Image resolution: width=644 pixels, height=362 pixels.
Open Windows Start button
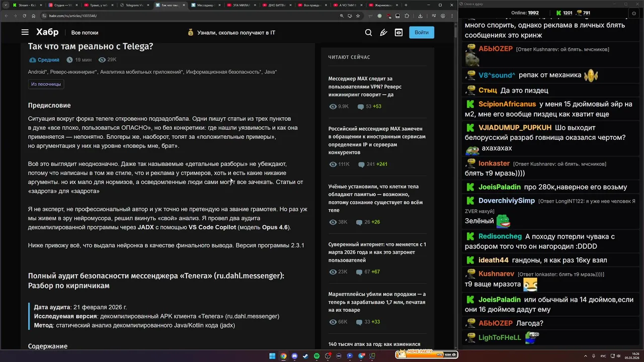click(x=272, y=356)
